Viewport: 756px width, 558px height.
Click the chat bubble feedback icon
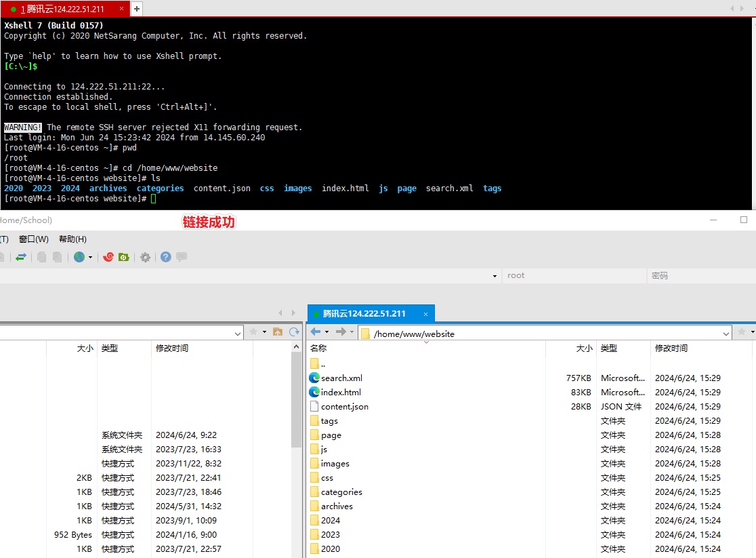pos(182,257)
